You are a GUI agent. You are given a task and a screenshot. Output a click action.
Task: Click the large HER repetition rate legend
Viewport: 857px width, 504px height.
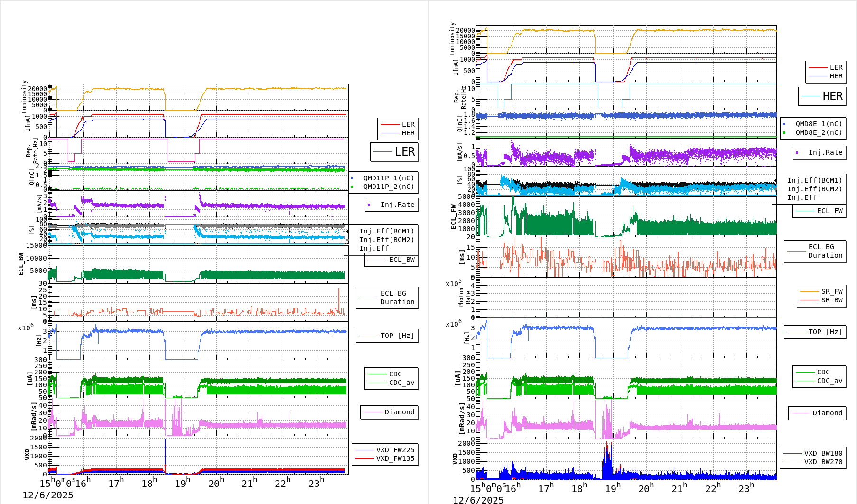pos(822,96)
